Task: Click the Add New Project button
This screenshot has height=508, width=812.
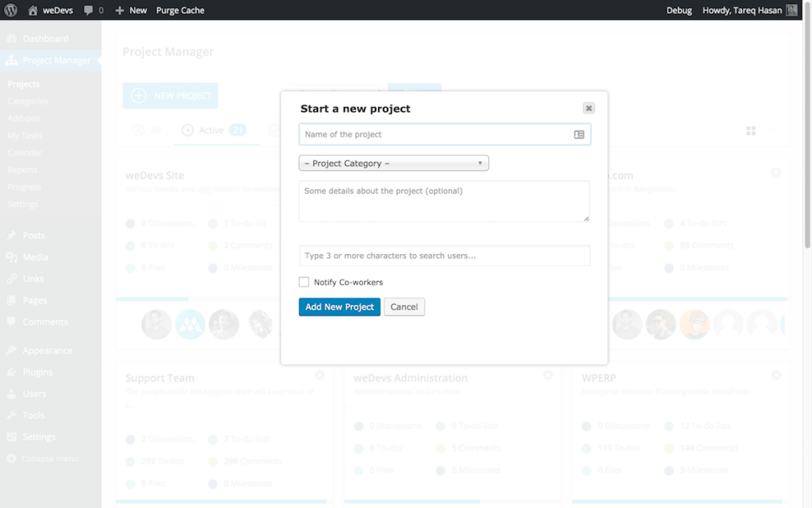Action: point(339,306)
